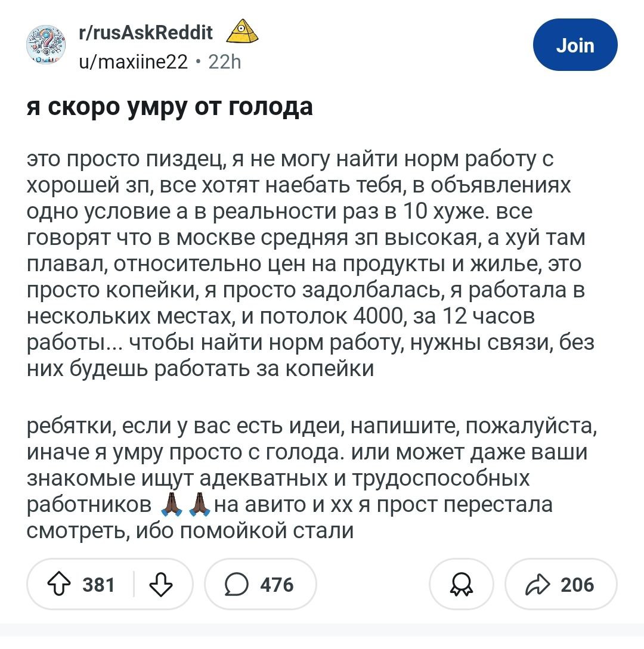Click the 476 comments count
This screenshot has height=649, width=644.
[x=277, y=585]
